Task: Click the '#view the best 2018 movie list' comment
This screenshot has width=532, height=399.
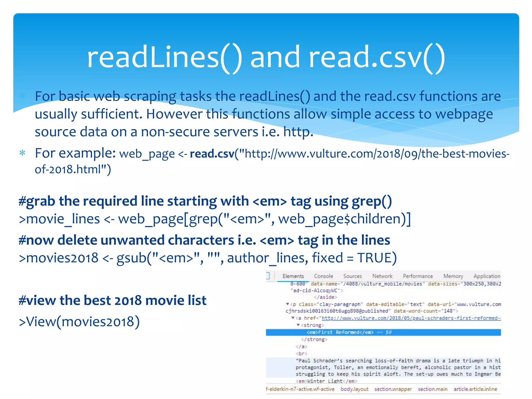Action: click(x=112, y=300)
